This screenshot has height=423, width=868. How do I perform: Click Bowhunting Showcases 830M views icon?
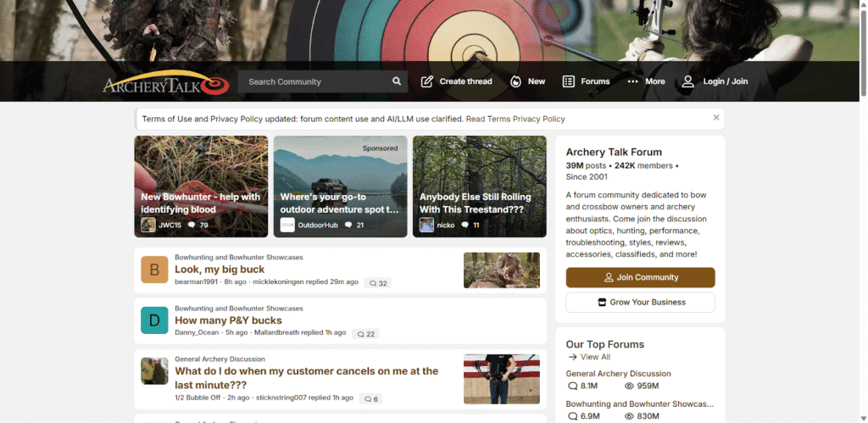coord(629,416)
